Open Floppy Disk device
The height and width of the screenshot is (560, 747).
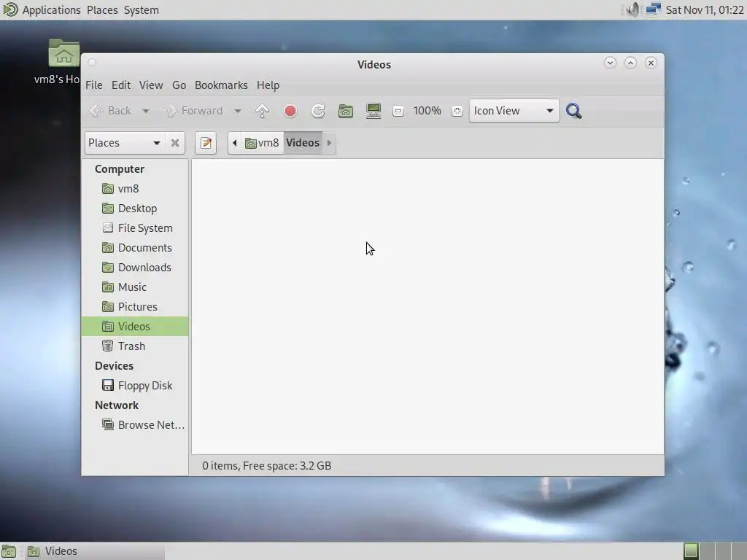click(x=135, y=386)
